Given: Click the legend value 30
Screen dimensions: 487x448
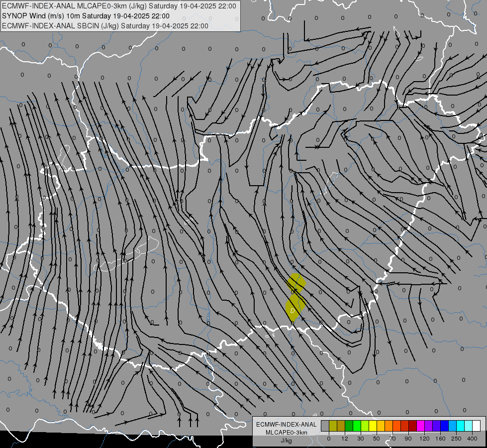Looking at the screenshot, I should click(361, 439).
